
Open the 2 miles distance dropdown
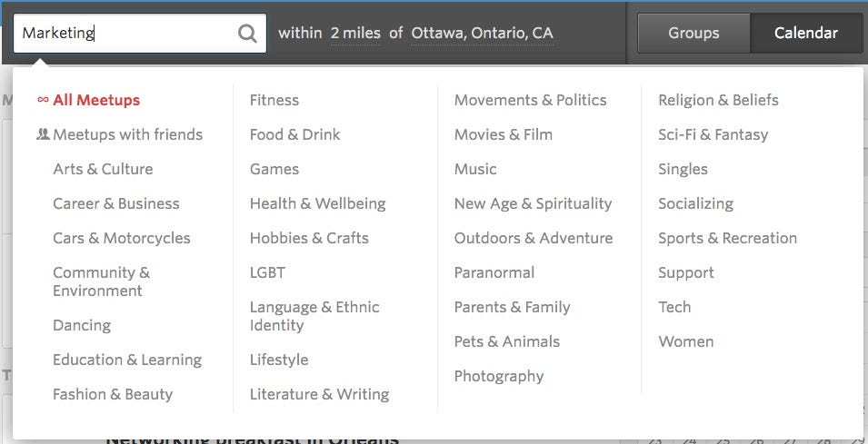coord(356,34)
